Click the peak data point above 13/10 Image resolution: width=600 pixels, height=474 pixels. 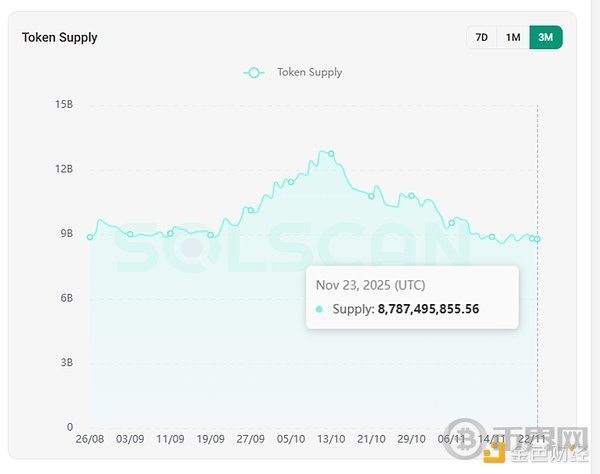click(x=331, y=154)
